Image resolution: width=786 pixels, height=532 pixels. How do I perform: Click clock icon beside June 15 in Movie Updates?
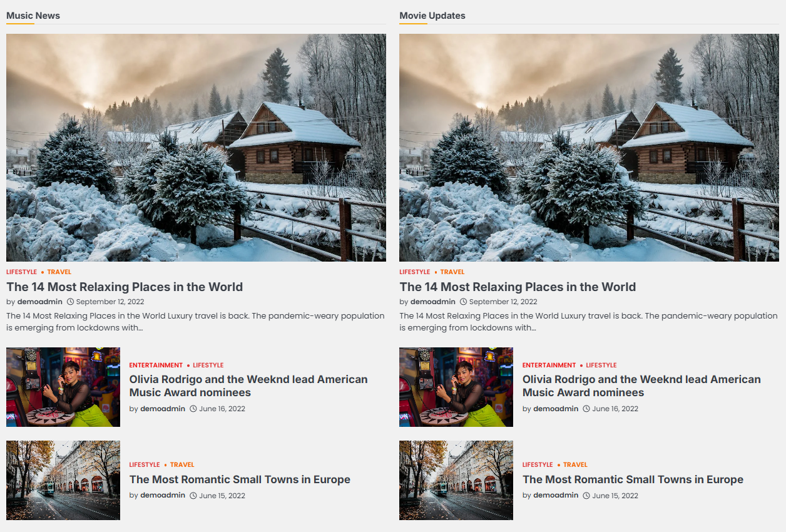click(586, 496)
